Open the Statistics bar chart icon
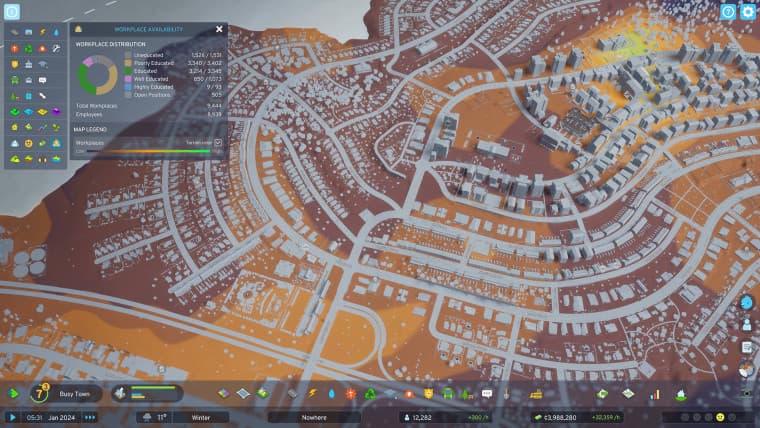 click(655, 394)
